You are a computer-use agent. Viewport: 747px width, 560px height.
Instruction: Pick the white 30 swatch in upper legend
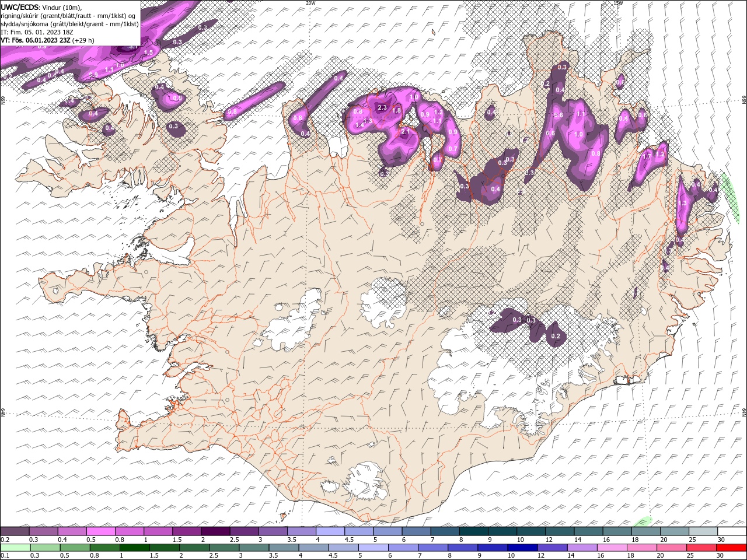coord(731,531)
